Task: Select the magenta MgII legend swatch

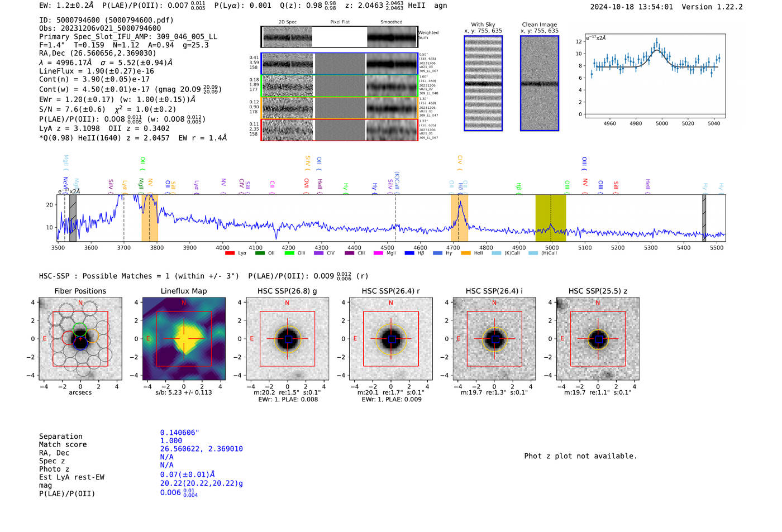Action: tap(378, 253)
